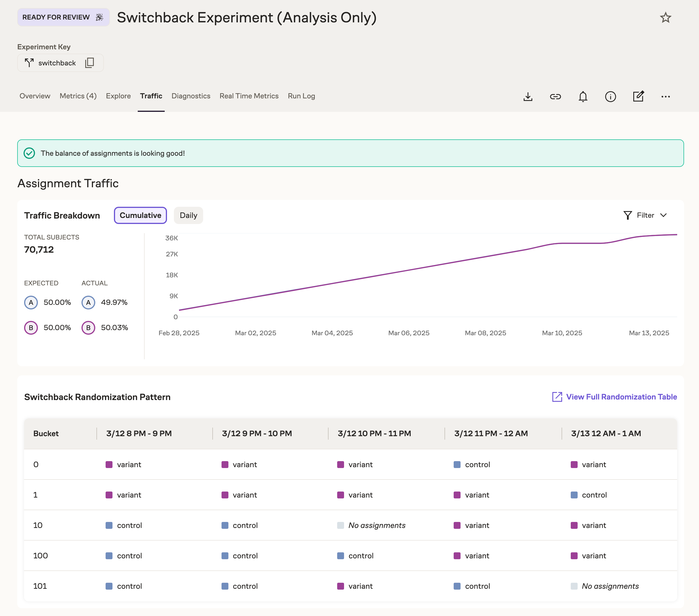This screenshot has height=616, width=699.
Task: Open the Real Time Metrics tab
Action: [x=249, y=96]
